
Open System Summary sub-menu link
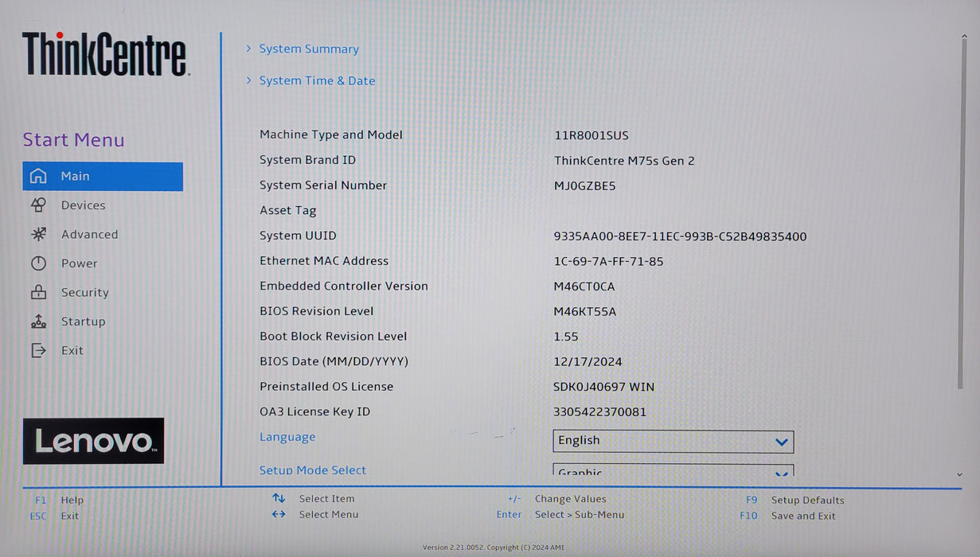coord(309,49)
